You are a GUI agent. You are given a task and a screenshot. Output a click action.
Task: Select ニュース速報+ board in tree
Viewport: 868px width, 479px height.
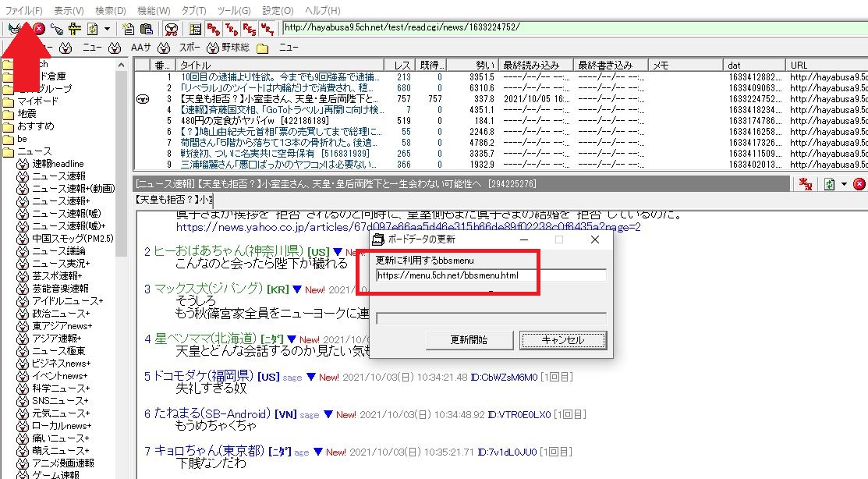point(61,201)
